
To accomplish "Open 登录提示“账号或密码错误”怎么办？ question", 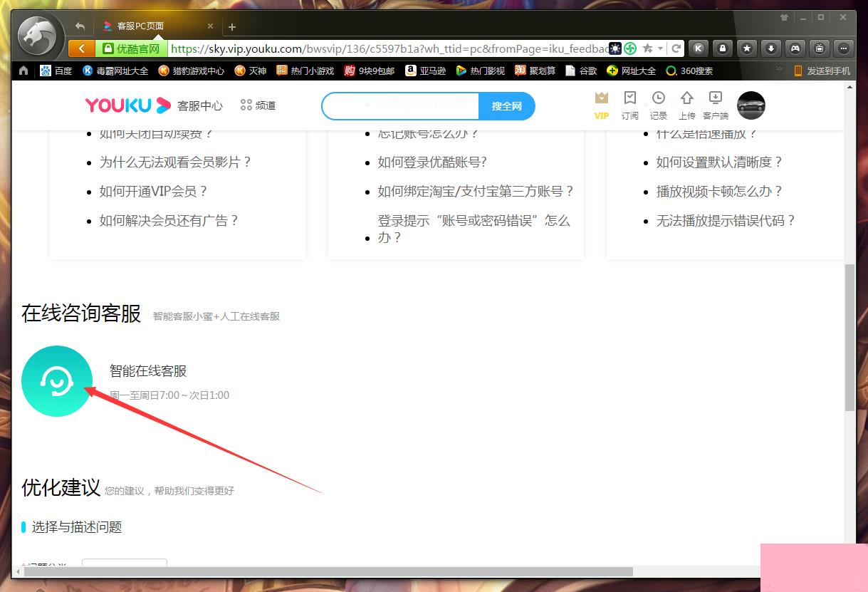I will (474, 229).
